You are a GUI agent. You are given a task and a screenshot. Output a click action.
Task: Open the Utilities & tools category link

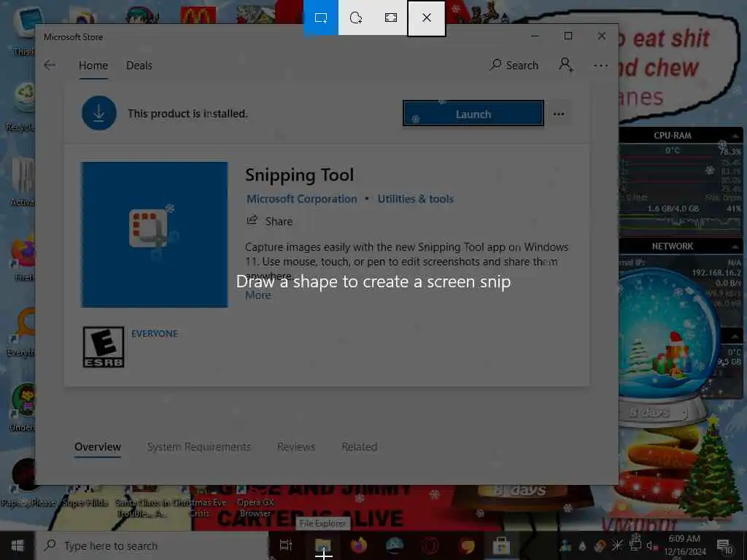(x=415, y=199)
